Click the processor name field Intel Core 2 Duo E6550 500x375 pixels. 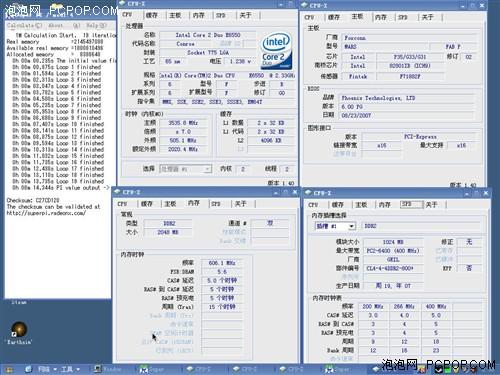[x=208, y=35]
